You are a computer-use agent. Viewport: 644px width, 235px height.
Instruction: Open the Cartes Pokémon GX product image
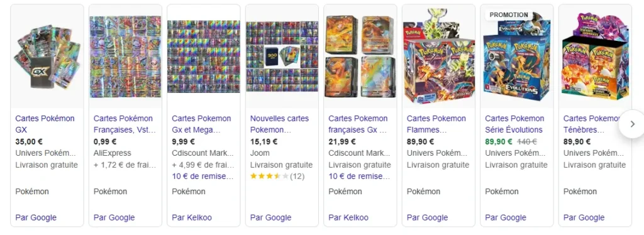pyautogui.click(x=47, y=57)
